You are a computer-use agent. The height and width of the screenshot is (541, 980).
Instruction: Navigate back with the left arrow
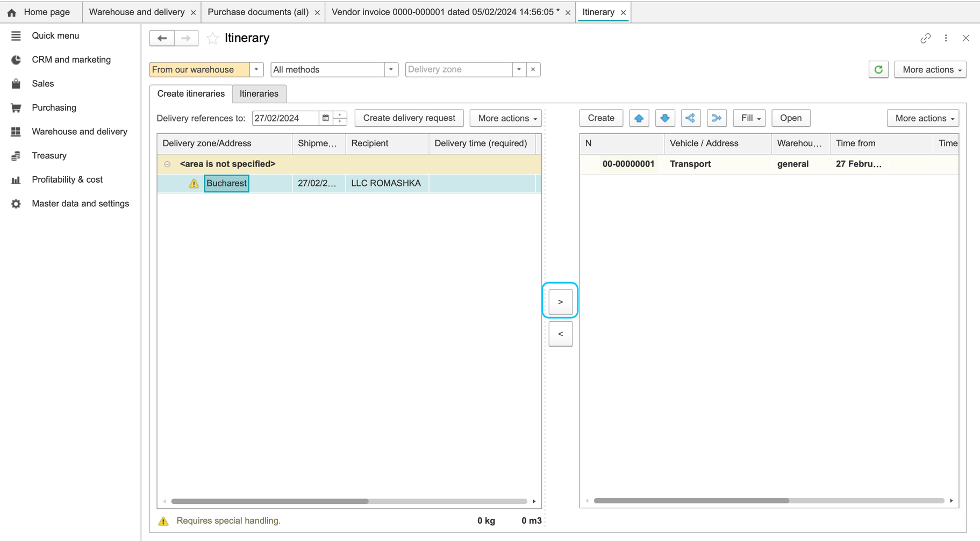tap(162, 38)
